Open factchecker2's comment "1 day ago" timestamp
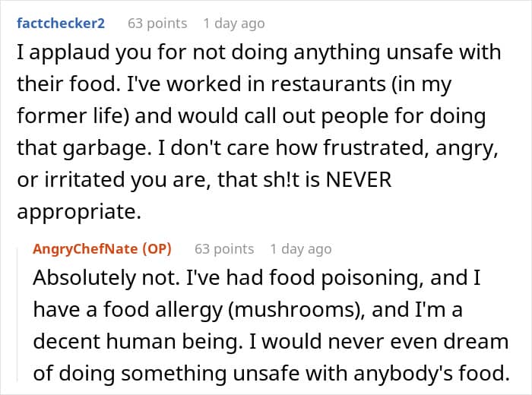 (x=234, y=24)
